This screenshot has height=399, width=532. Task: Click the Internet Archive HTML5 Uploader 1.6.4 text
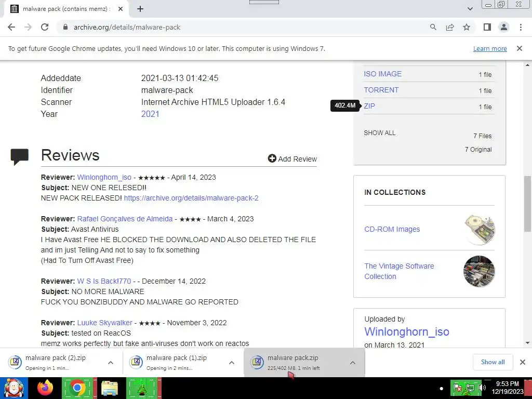point(213,102)
